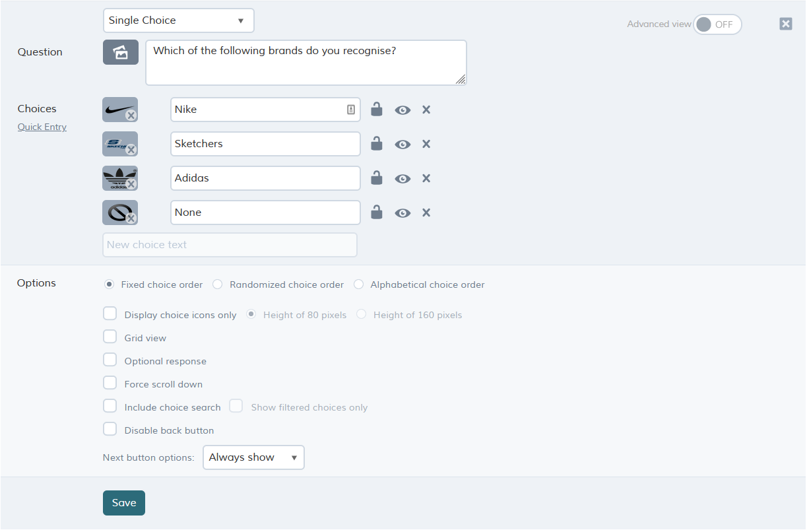
Task: Delete the Adidas choice
Action: coord(426,178)
